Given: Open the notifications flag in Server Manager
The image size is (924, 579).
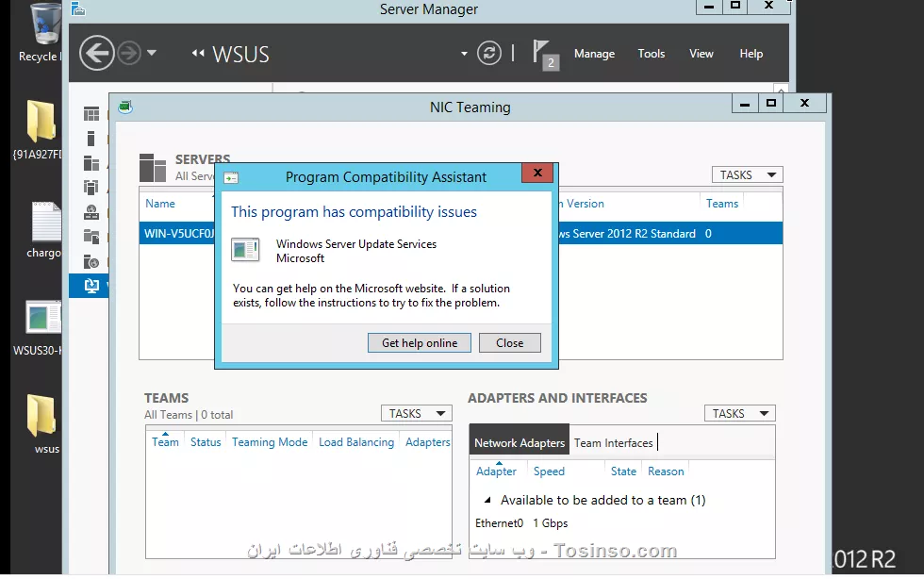Looking at the screenshot, I should coord(545,55).
